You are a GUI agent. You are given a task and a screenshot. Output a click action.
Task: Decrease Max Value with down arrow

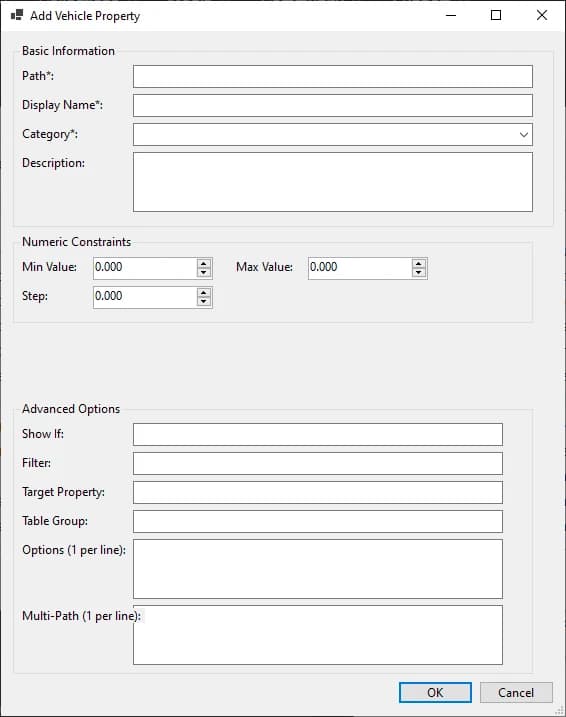pos(419,273)
